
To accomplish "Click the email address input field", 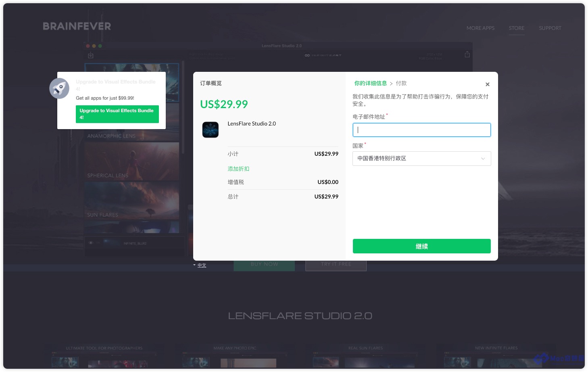I will click(421, 130).
